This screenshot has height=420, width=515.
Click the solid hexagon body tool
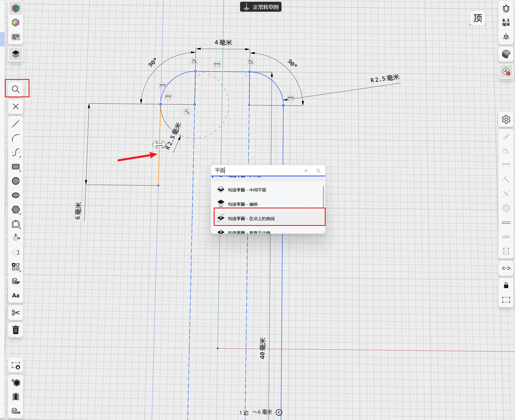16,382
